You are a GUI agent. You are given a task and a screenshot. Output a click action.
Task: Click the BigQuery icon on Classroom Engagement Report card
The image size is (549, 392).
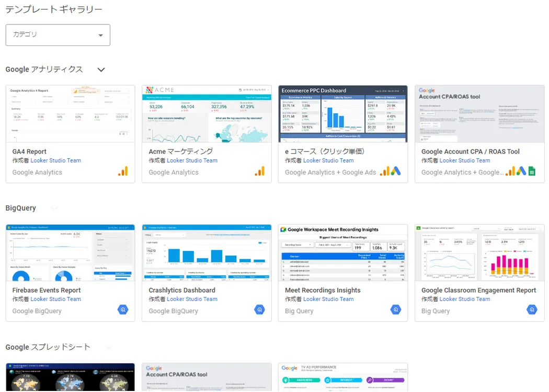(532, 310)
